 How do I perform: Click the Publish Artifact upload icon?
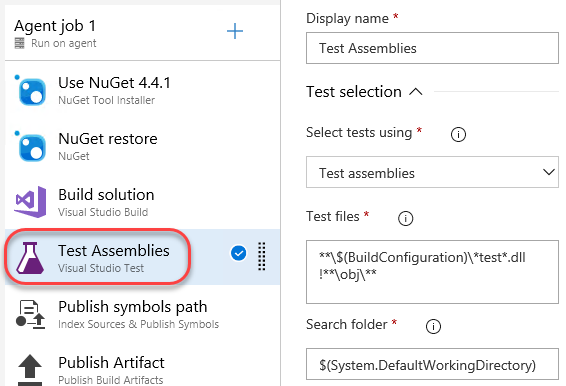[x=30, y=370]
